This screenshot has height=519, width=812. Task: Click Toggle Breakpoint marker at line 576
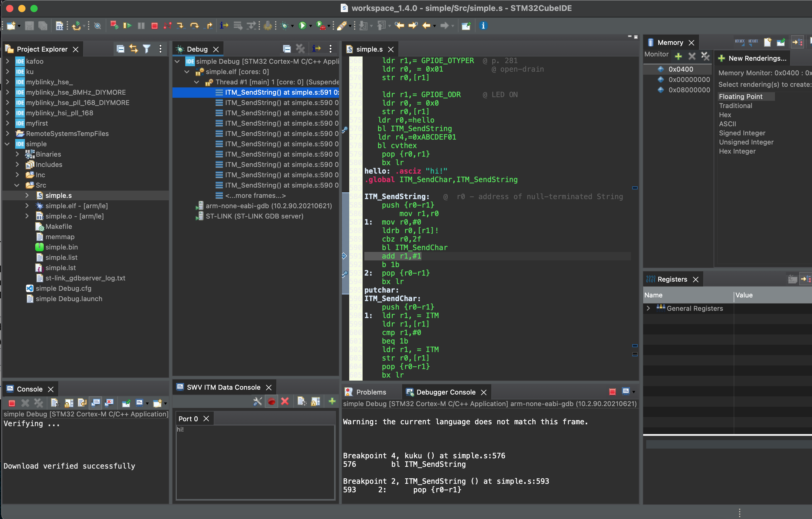345,129
